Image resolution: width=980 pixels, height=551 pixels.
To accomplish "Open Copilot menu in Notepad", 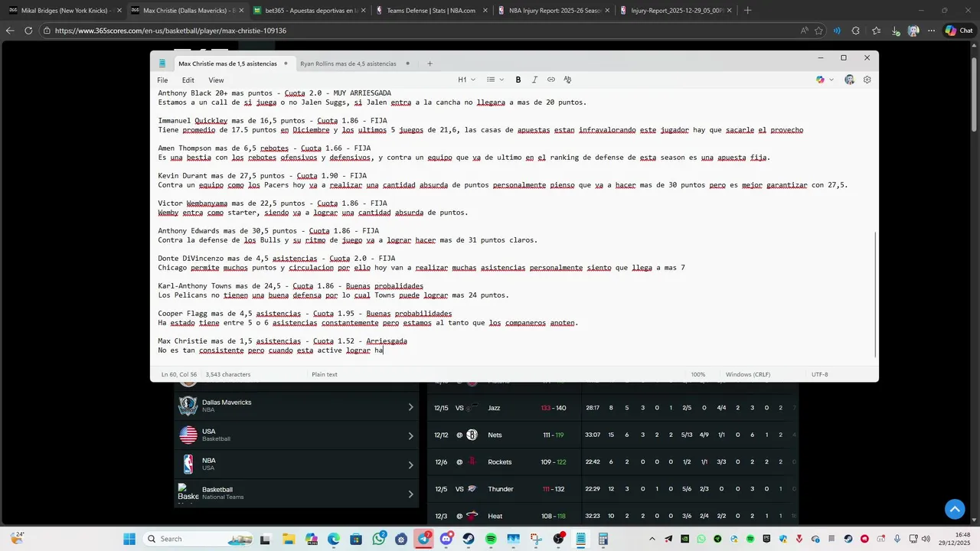I will 825,80.
